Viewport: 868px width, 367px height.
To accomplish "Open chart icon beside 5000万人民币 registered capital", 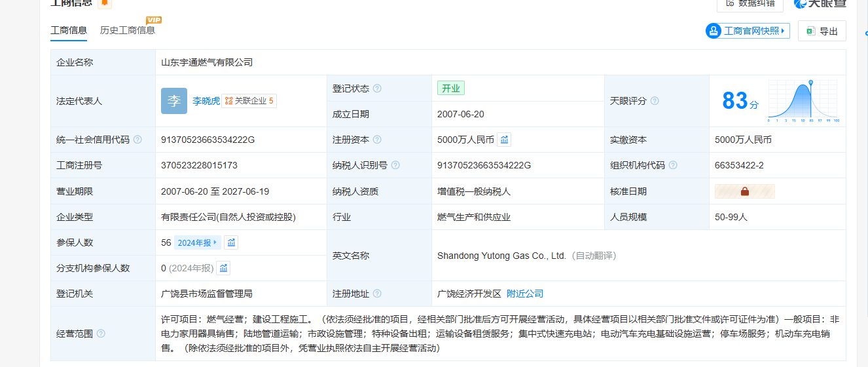I will pyautogui.click(x=504, y=140).
